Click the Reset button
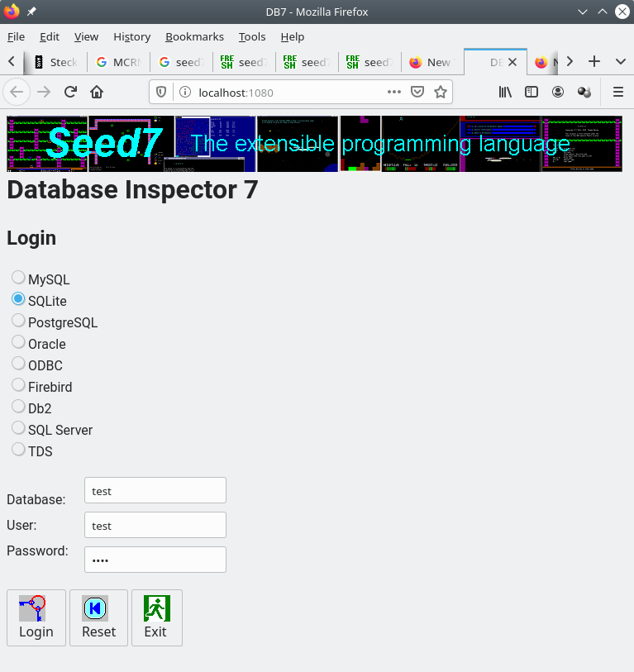 (98, 617)
